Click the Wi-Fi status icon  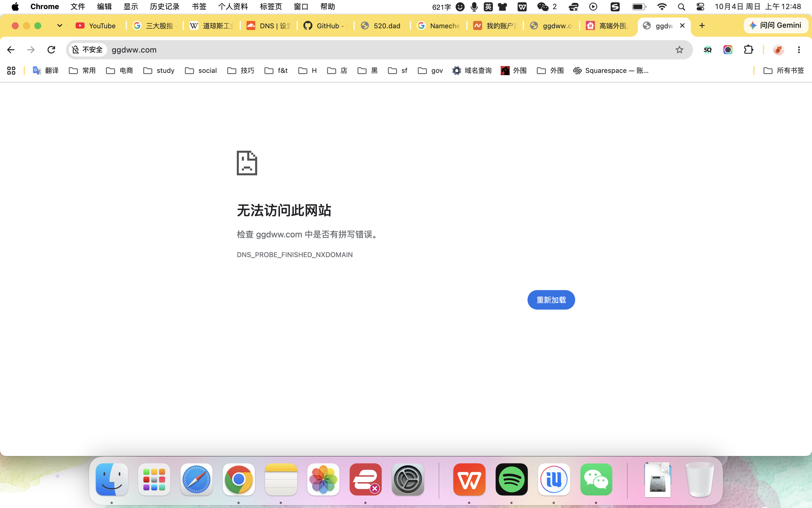tap(662, 7)
